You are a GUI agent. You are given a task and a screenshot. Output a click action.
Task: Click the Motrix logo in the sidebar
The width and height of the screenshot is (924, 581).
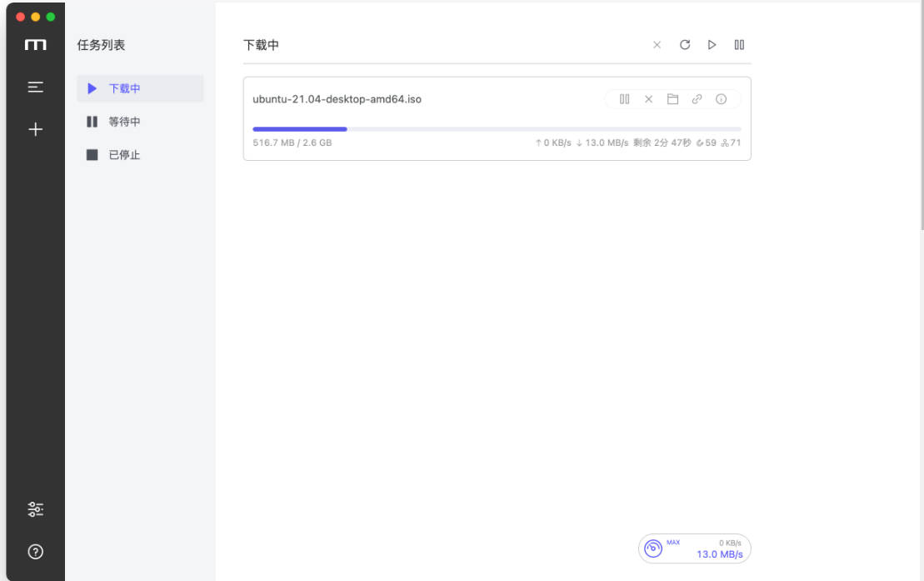pyautogui.click(x=35, y=45)
